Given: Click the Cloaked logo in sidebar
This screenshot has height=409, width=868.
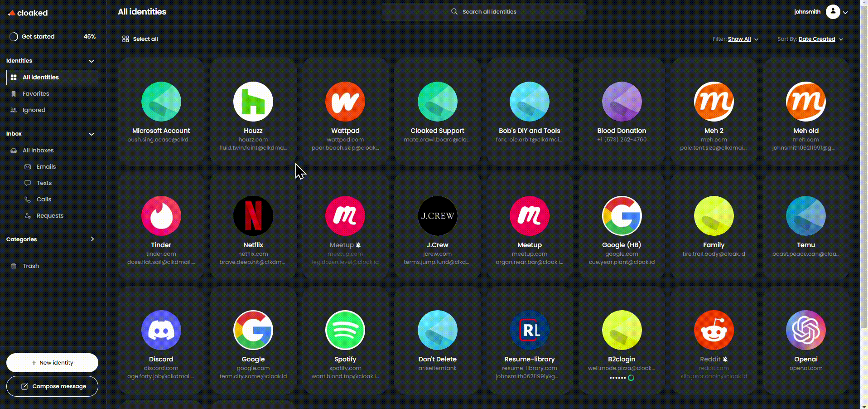Looking at the screenshot, I should pos(28,13).
